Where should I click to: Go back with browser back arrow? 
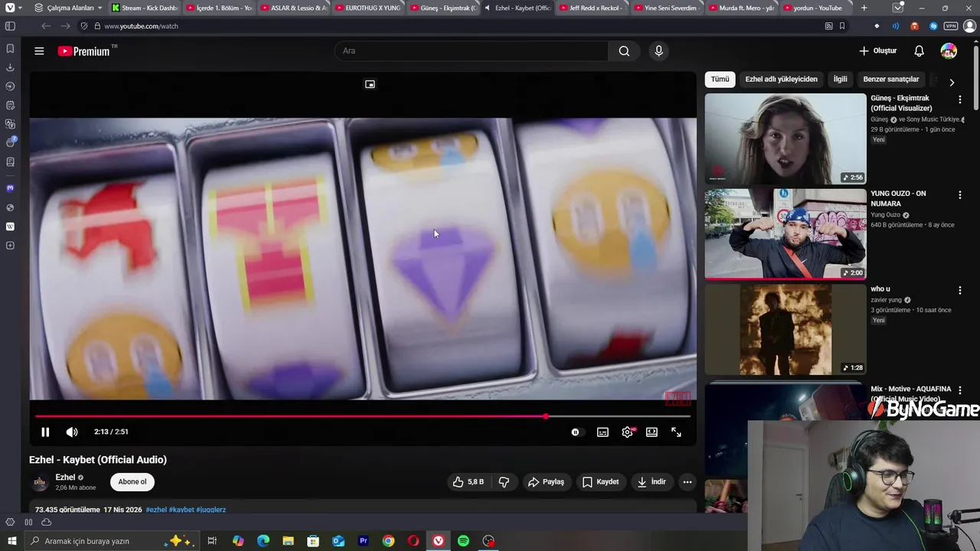[46, 26]
